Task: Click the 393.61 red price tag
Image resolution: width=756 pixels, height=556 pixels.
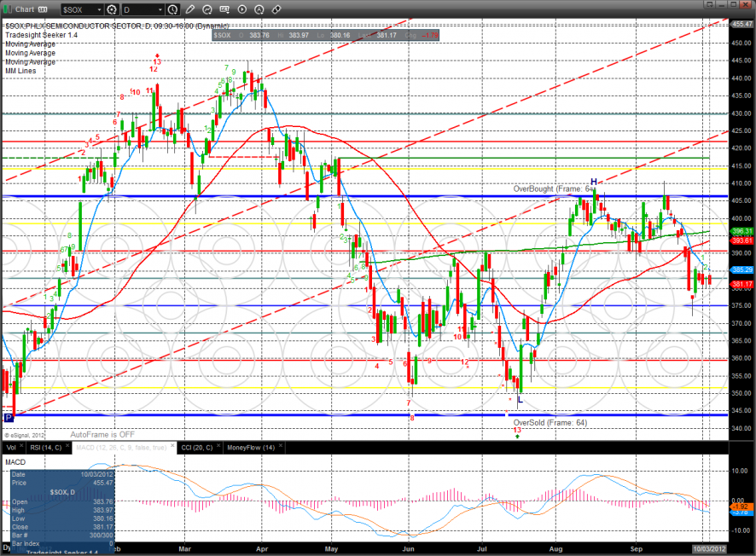Action: pos(742,240)
